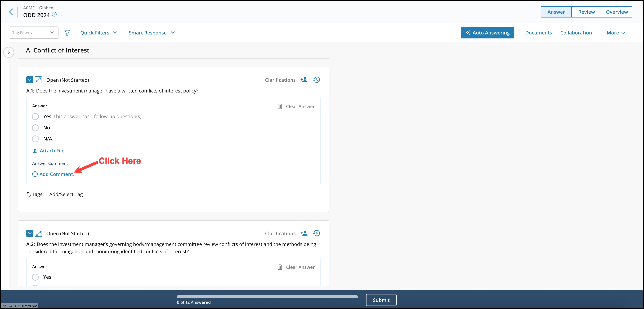
Task: Expand the Quick Filters menu
Action: (x=99, y=33)
